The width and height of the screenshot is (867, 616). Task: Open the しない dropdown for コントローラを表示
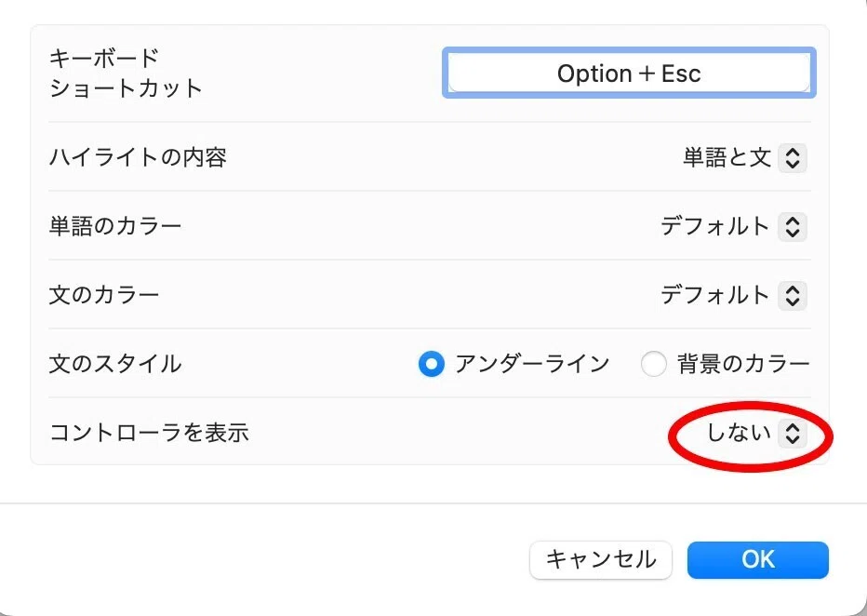click(756, 433)
